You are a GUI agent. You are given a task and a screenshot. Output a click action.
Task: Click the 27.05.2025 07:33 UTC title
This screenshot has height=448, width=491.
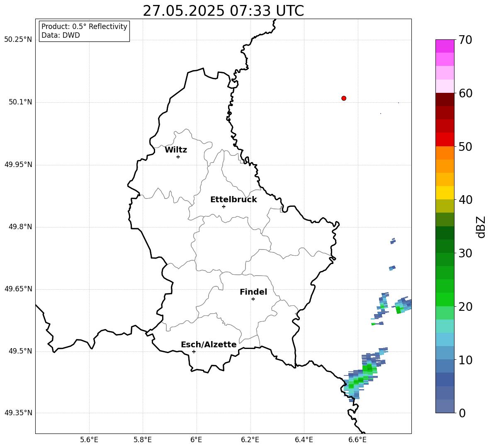[223, 11]
